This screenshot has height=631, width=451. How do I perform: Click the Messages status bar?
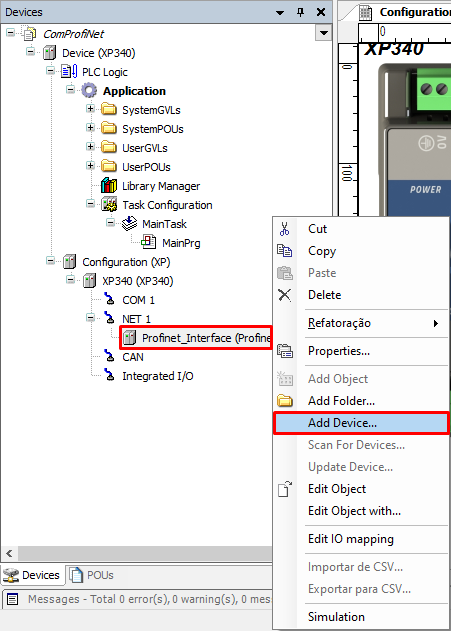click(x=139, y=599)
